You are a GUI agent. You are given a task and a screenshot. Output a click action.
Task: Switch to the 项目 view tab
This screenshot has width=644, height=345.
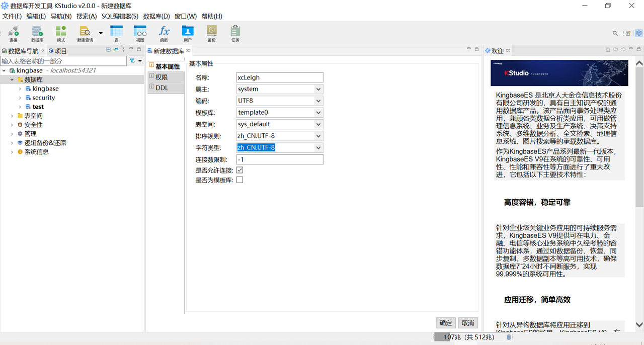tap(58, 51)
